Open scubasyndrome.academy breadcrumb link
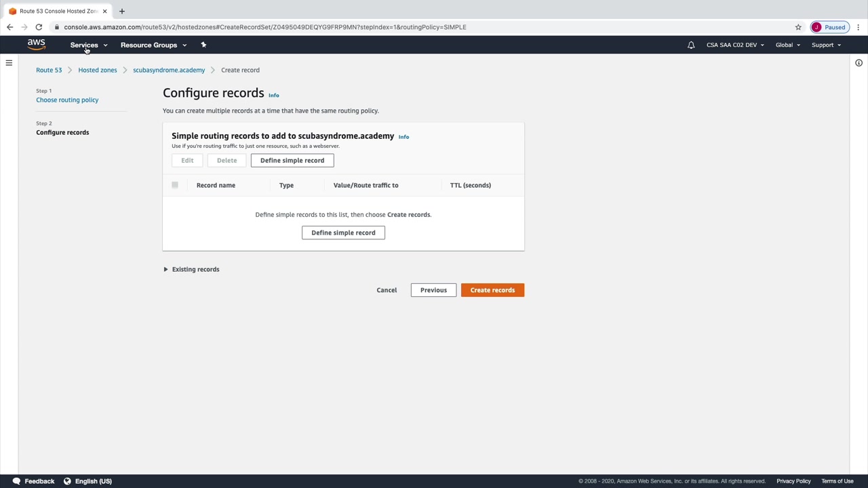This screenshot has height=488, width=868. point(169,70)
